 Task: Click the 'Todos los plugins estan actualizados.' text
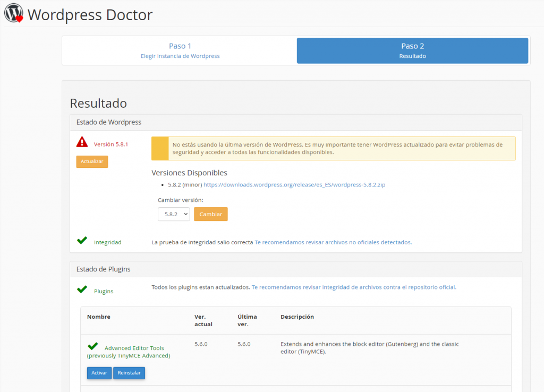[x=201, y=287]
